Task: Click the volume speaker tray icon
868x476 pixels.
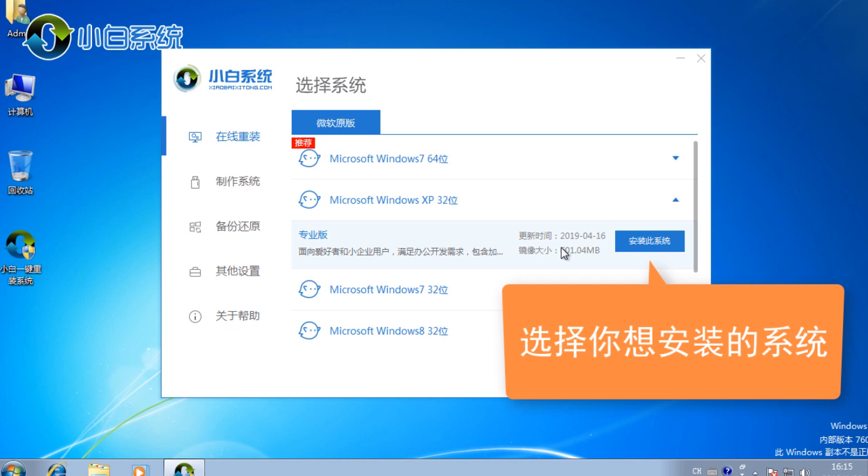Action: click(x=804, y=472)
